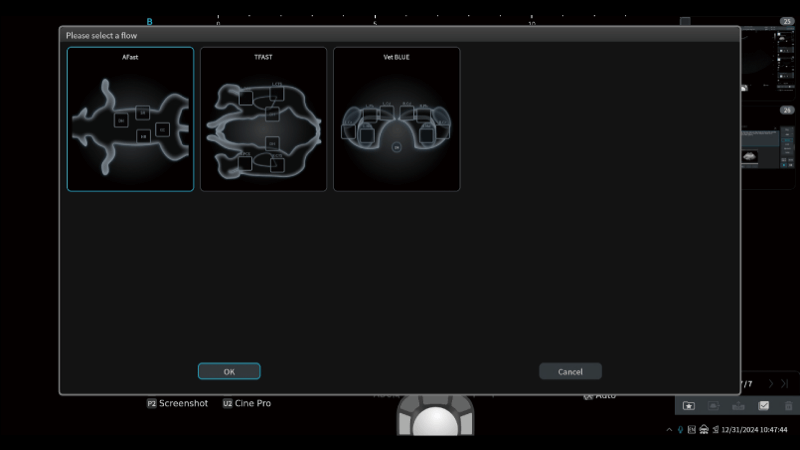The image size is (800, 450).
Task: Open saved image thumbnail 25
Action: click(770, 58)
